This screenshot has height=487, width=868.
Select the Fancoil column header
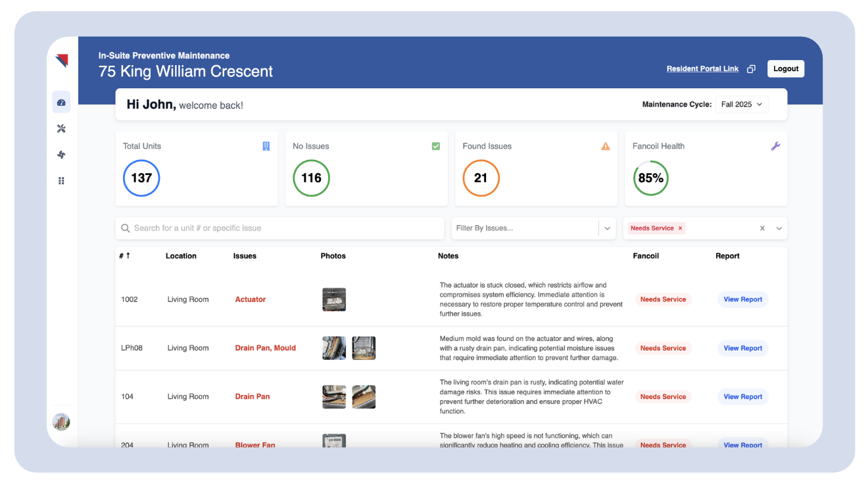click(x=646, y=255)
